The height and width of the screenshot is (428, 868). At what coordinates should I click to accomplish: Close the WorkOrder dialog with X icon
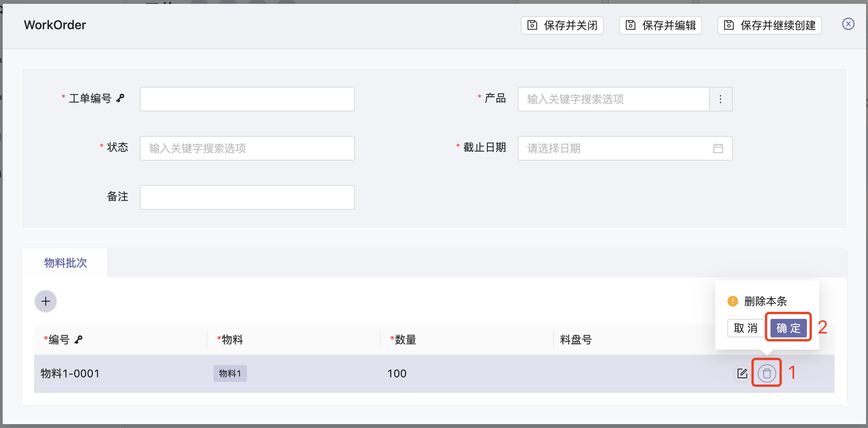point(848,24)
